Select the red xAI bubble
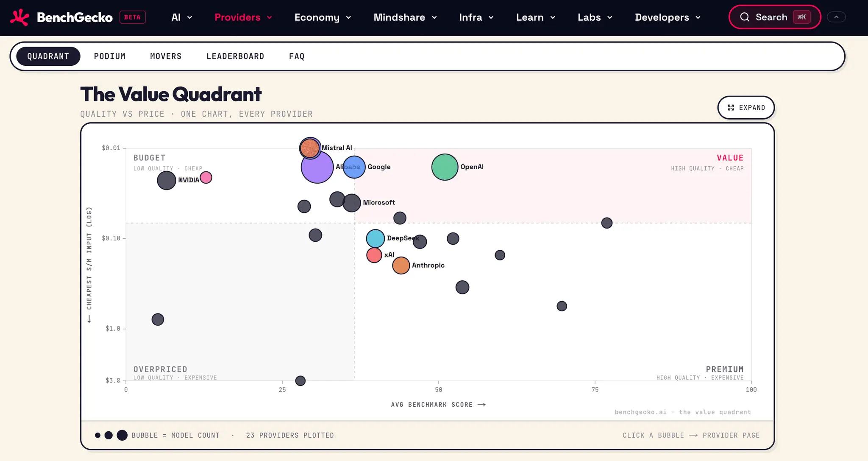This screenshot has height=461, width=868. point(374,255)
